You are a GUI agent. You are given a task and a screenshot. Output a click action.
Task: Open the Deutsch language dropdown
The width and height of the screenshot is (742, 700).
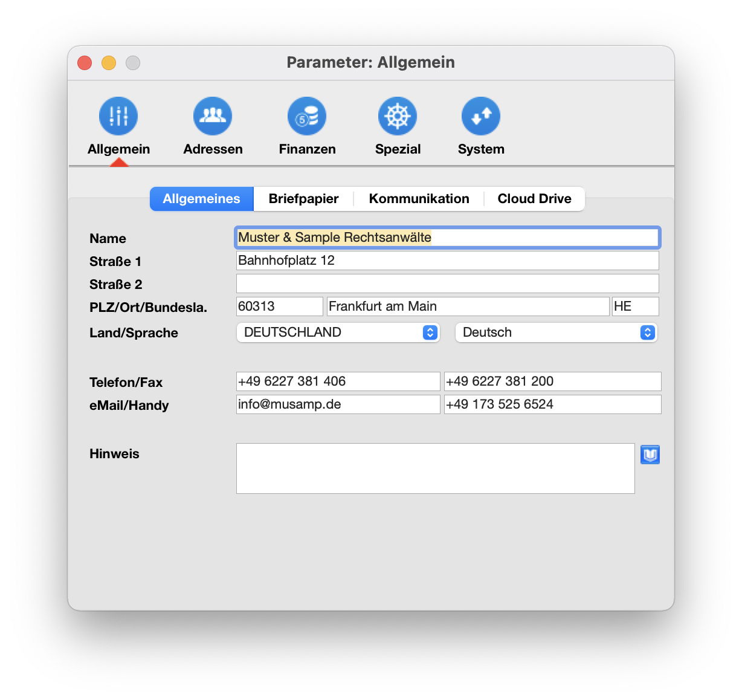coord(556,332)
